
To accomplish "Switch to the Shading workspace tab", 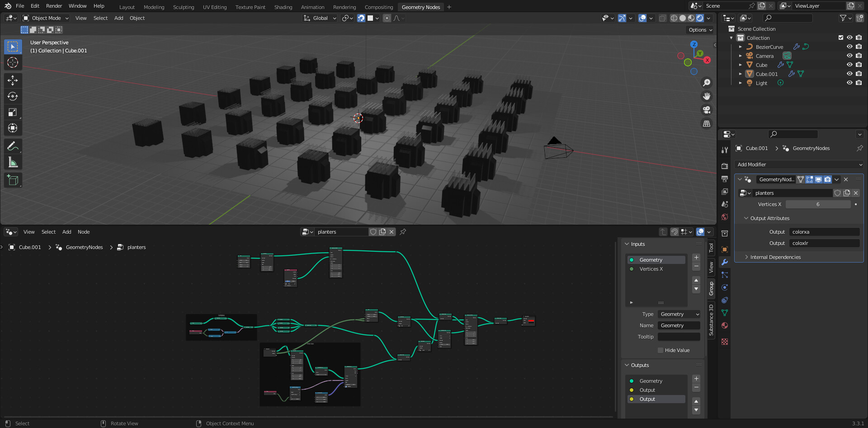I will coord(283,7).
